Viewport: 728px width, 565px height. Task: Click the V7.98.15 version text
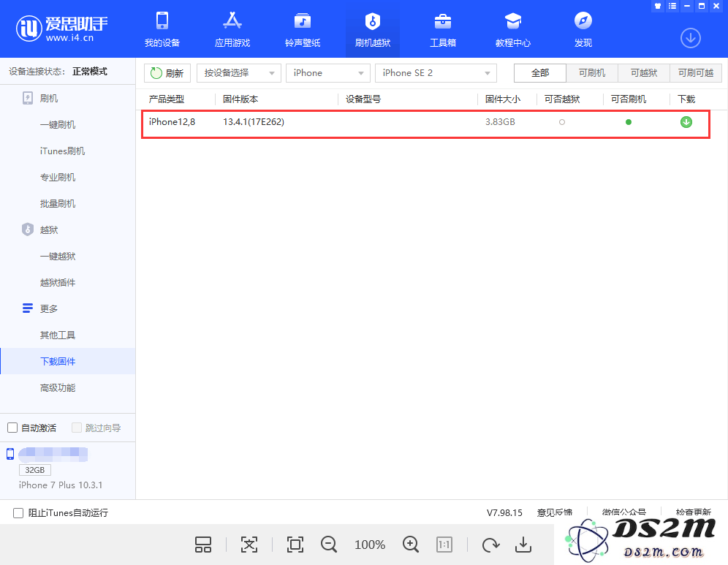(504, 512)
